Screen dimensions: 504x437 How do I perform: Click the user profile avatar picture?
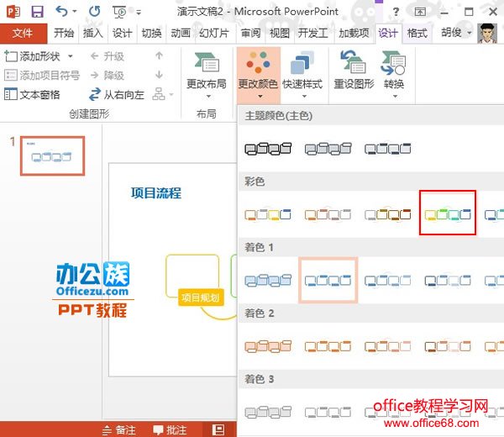(x=486, y=33)
